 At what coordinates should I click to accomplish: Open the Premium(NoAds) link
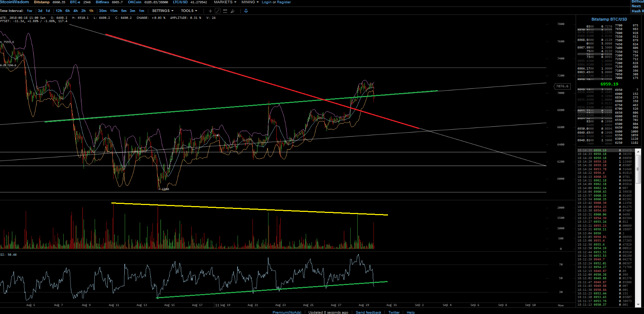click(x=287, y=312)
